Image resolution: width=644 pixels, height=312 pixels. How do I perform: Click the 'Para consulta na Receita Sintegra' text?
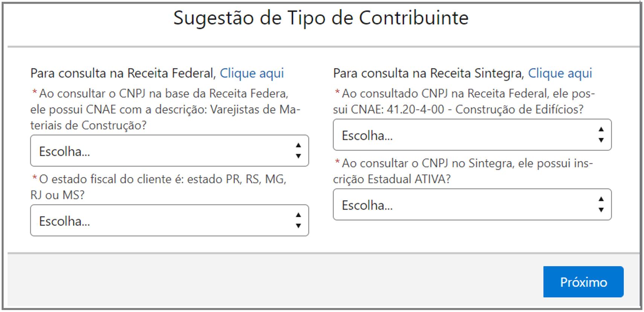[428, 73]
